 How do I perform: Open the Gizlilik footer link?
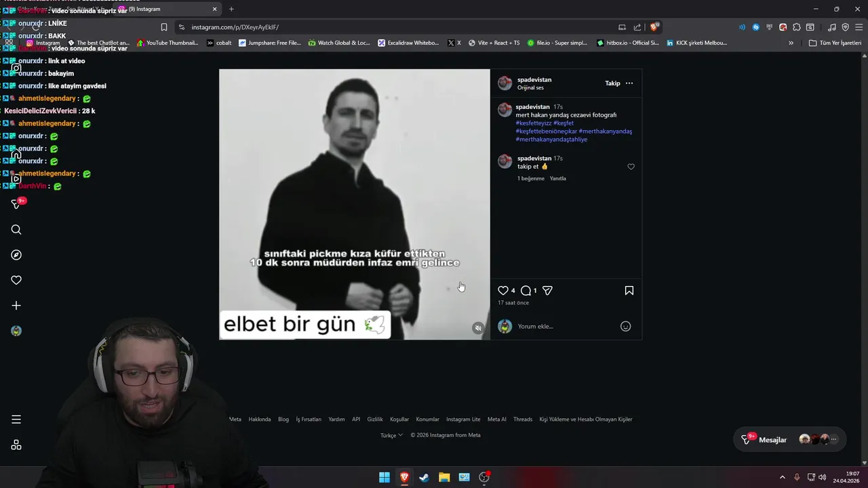coord(375,420)
